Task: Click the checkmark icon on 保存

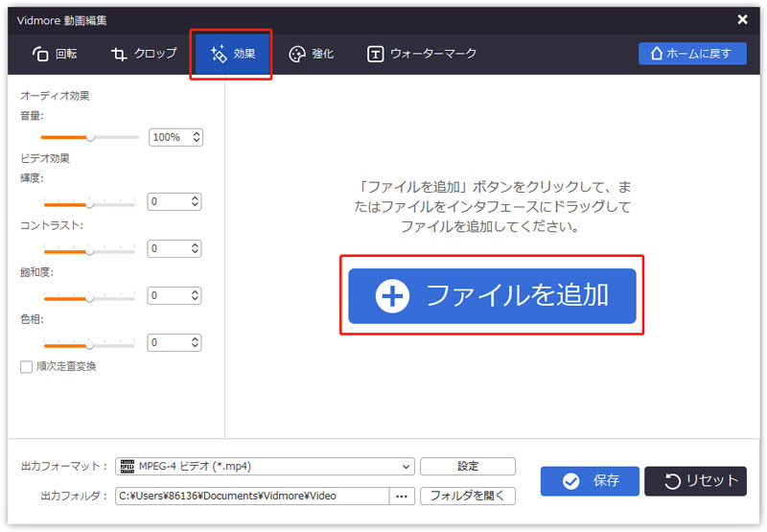Action: (x=570, y=481)
